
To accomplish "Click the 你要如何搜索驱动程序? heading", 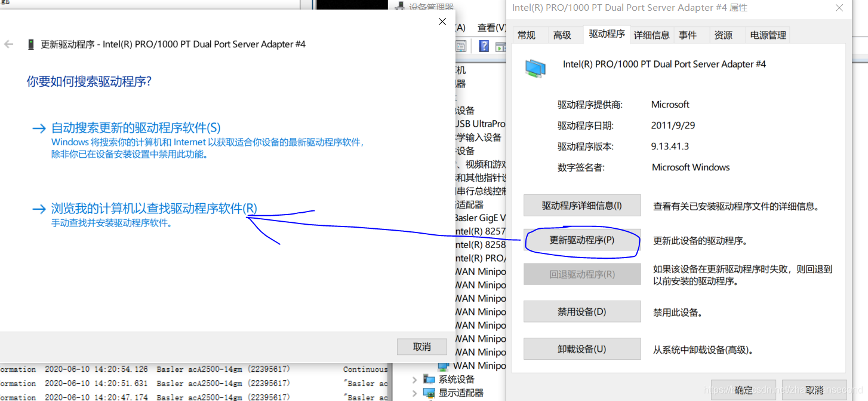I will coord(89,81).
